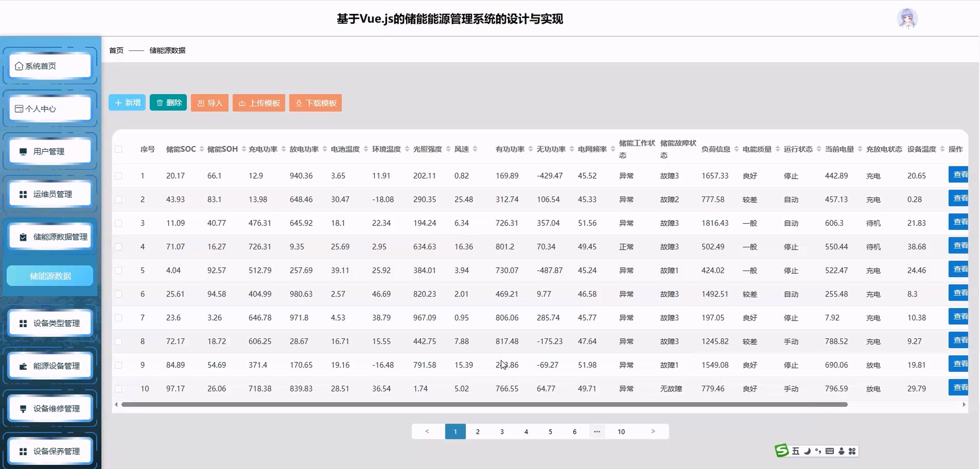Screen dimensions: 980x469
Task: Open the 储能源数据 submenu item
Action: tap(50, 276)
